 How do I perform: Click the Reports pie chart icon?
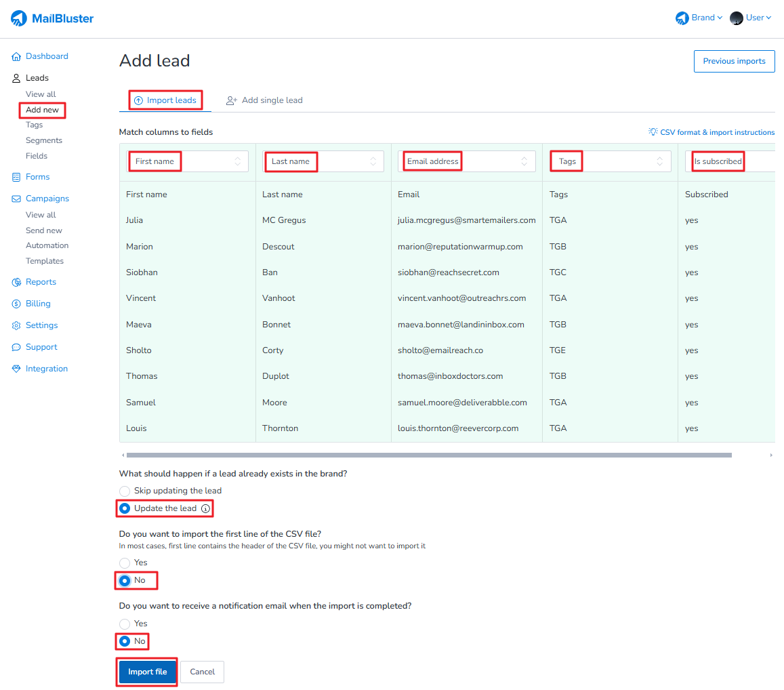16,282
